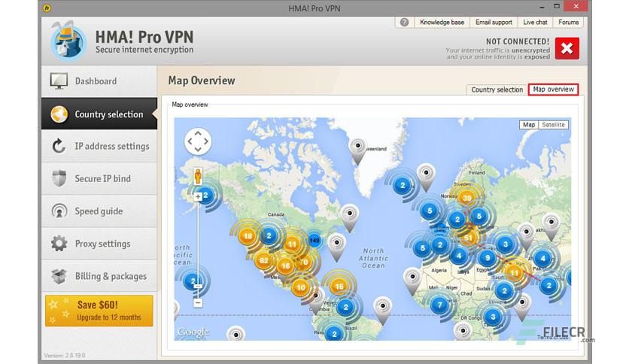Open the help question mark icon
The height and width of the screenshot is (364, 629).
(x=404, y=23)
